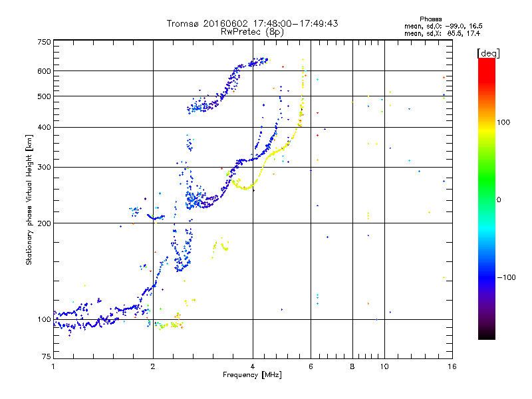The height and width of the screenshot is (399, 532).
Task: Click the 'mean, sd,X: 85.5, 17.4' statistic
Action: (442, 33)
